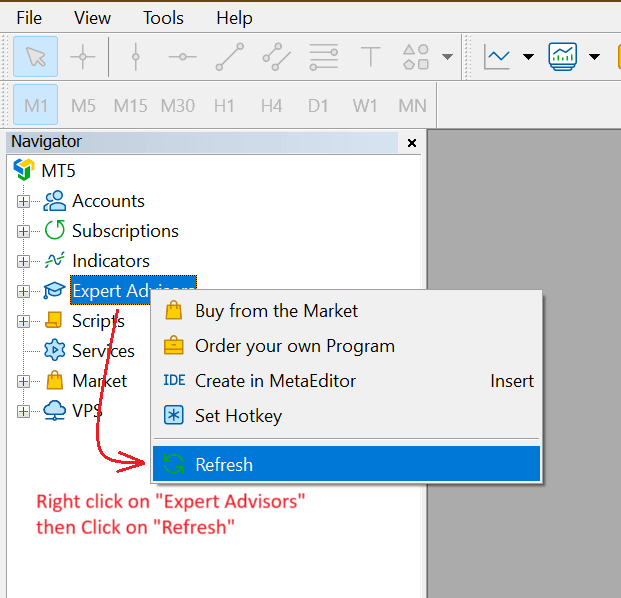This screenshot has width=621, height=598.
Task: Select the Services label in the tree
Action: (x=103, y=351)
